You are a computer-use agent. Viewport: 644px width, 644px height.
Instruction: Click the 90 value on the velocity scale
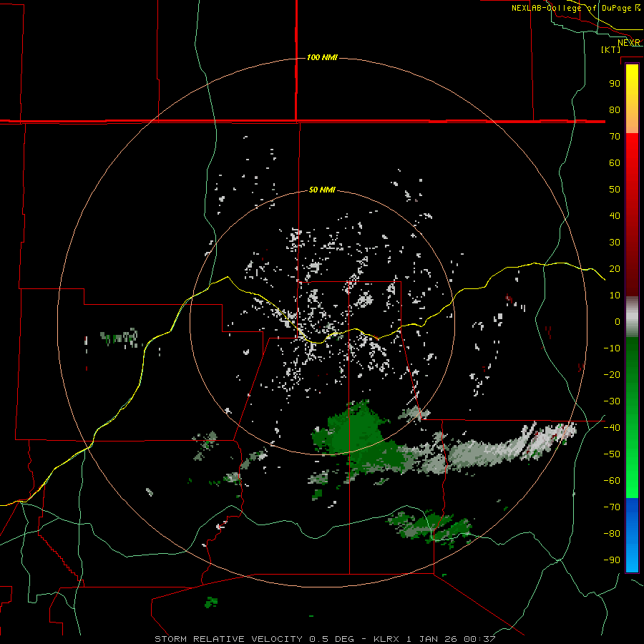[615, 84]
